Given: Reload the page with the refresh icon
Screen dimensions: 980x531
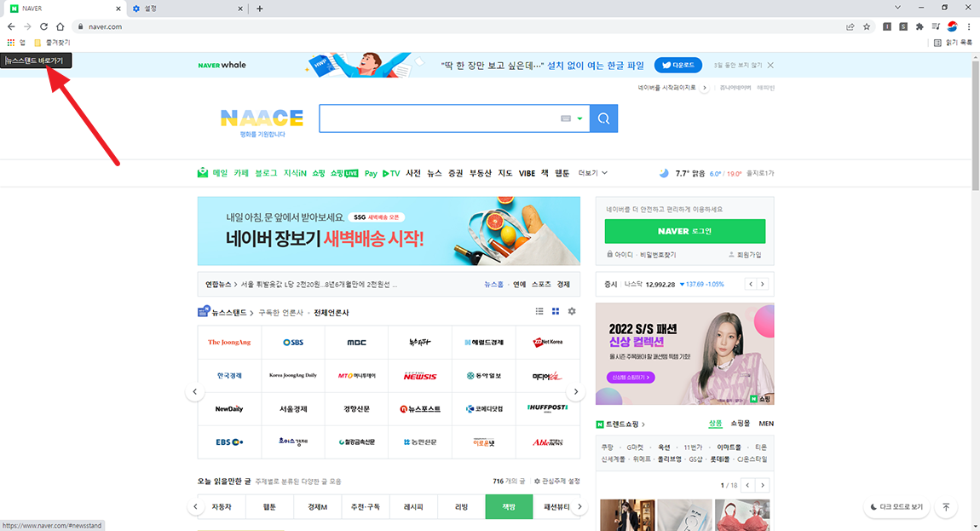Looking at the screenshot, I should coord(43,26).
